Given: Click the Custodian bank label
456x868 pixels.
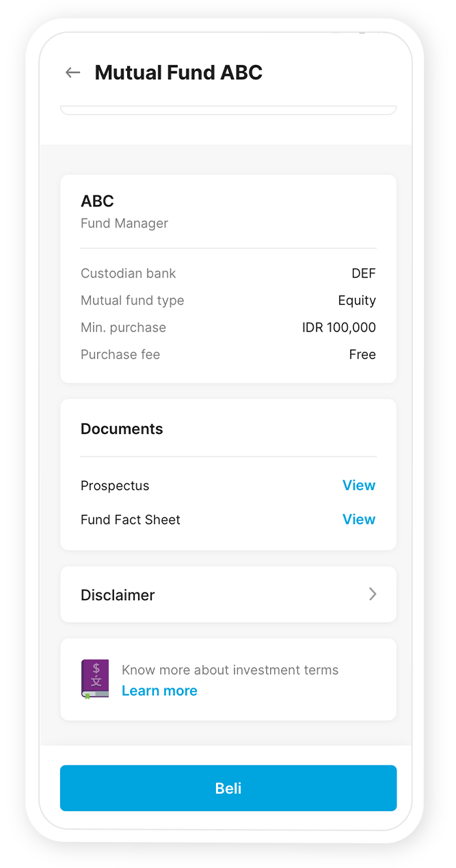Looking at the screenshot, I should (x=128, y=273).
